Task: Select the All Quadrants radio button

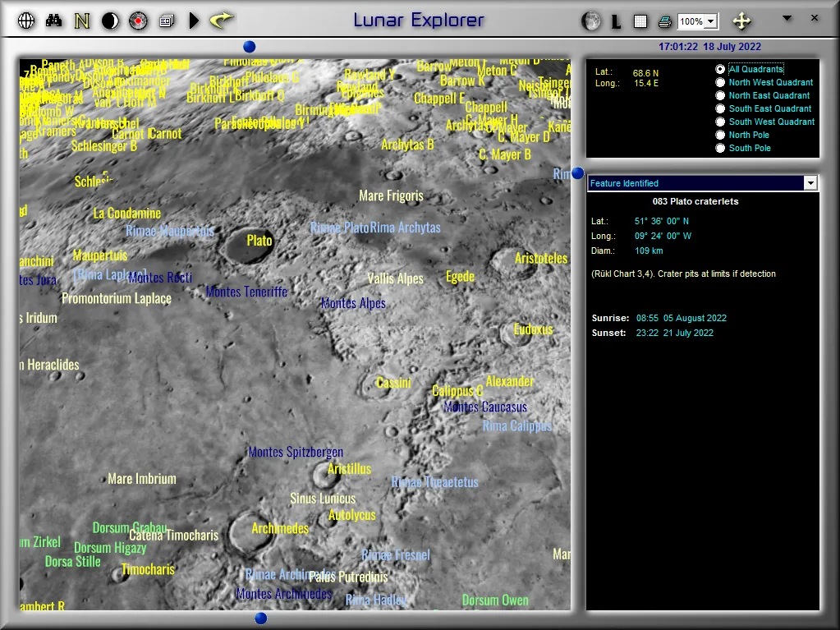Action: 720,69
